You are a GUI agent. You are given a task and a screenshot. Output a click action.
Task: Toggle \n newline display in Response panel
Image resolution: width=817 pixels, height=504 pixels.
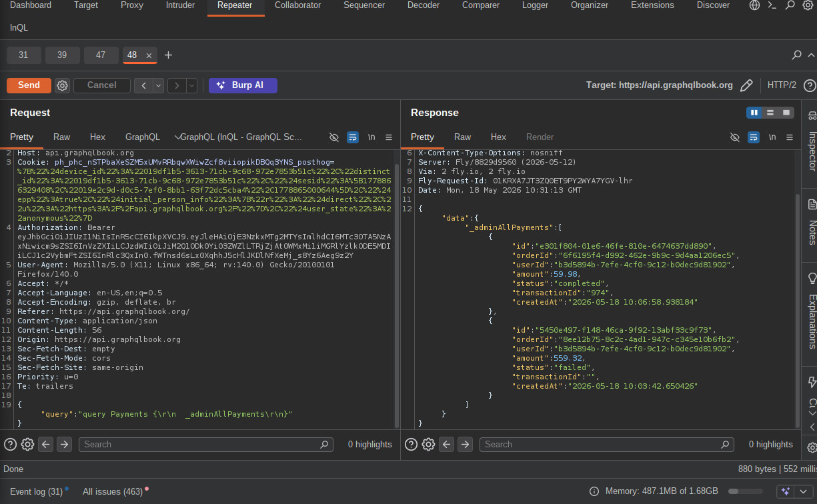pyautogui.click(x=772, y=137)
